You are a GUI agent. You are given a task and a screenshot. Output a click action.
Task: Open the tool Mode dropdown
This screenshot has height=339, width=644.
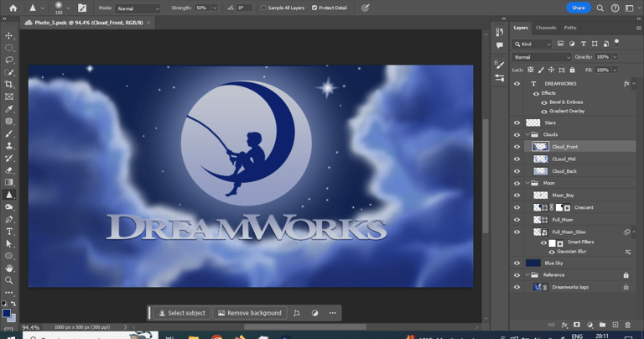[138, 8]
